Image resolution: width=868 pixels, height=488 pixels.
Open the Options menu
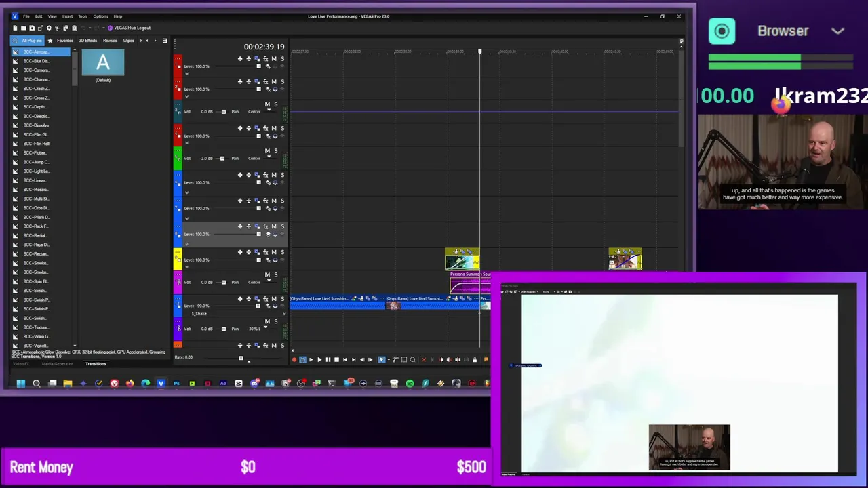[x=100, y=16]
